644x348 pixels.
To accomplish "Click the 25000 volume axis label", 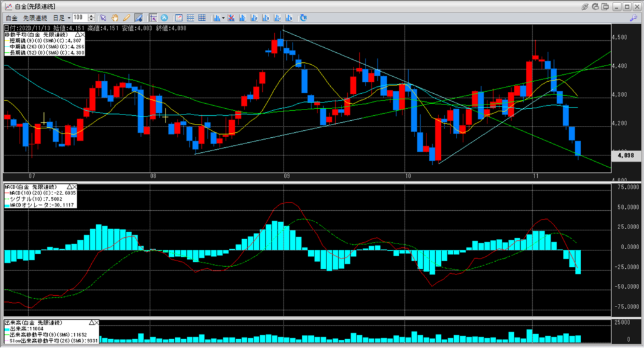I will tap(622, 323).
